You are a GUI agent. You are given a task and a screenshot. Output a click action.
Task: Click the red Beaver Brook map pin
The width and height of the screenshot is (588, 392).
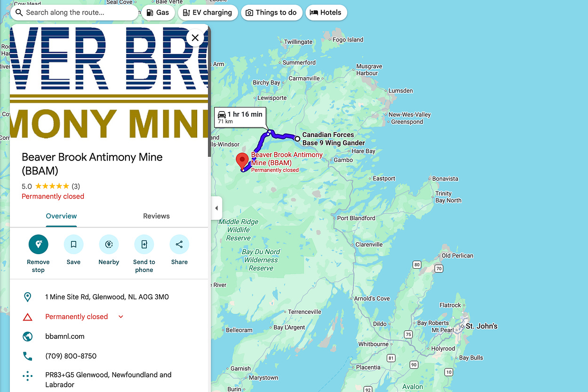242,161
